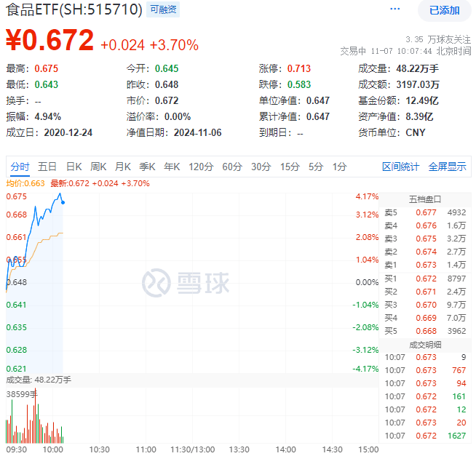Click the trade row with volume 767
The width and height of the screenshot is (476, 456).
coord(425,370)
